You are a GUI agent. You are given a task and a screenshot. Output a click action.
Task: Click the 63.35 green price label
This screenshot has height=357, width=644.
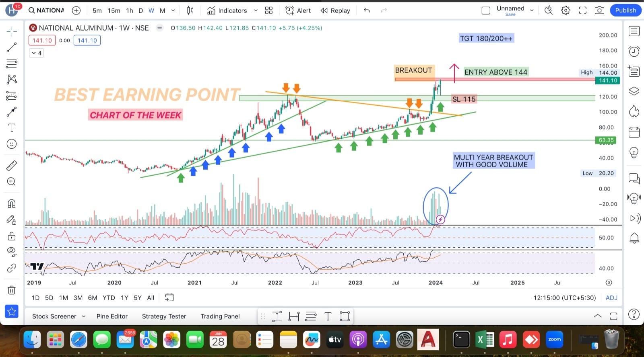606,140
